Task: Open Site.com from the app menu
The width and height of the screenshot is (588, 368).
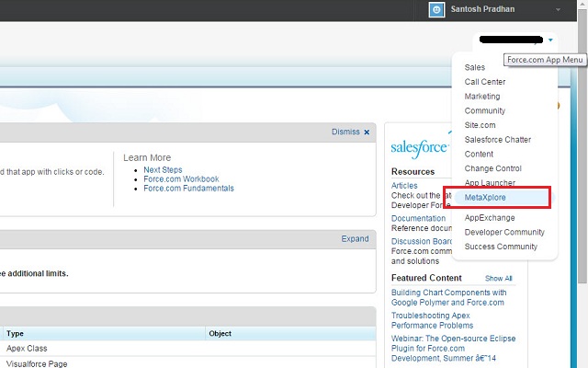Action: (480, 125)
